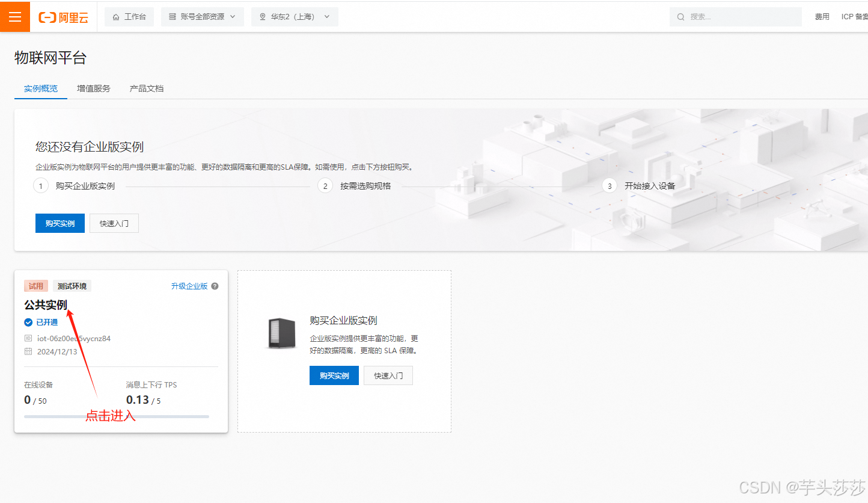
Task: Click the 您还没有企业版实例 heading
Action: point(90,147)
